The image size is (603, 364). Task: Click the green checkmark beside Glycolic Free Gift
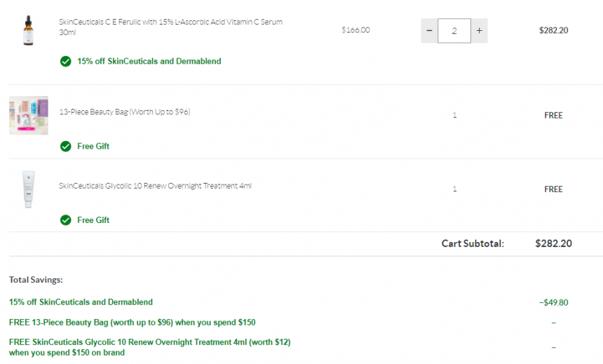click(66, 220)
